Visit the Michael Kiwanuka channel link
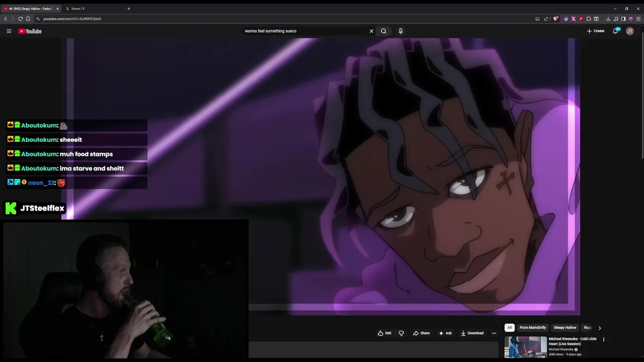644x362 pixels. [x=561, y=349]
